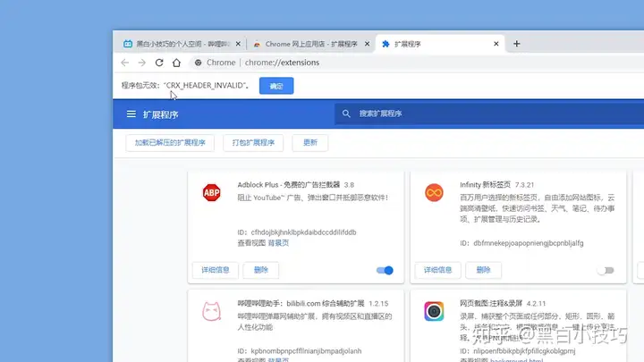Delete Infinity 新标签页 with 删除
The width and height of the screenshot is (644, 362).
[x=483, y=270]
